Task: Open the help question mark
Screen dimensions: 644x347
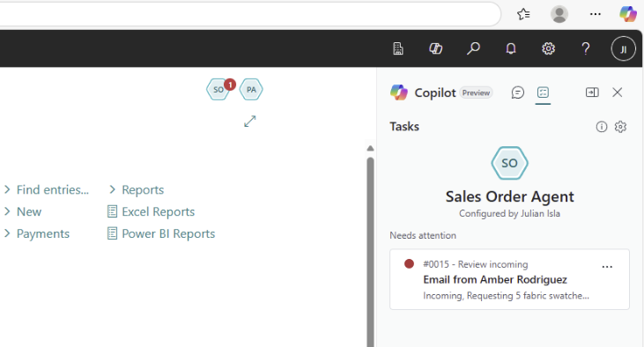Action: [x=586, y=48]
